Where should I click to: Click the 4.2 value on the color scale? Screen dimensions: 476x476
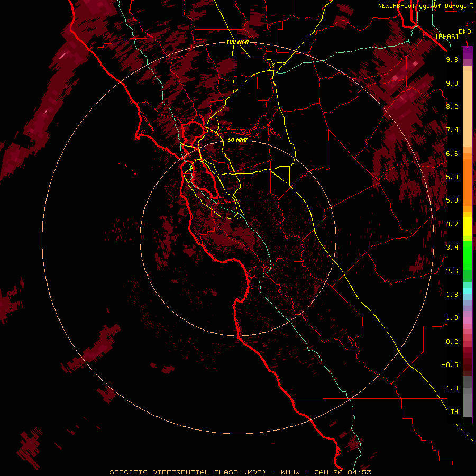(452, 224)
